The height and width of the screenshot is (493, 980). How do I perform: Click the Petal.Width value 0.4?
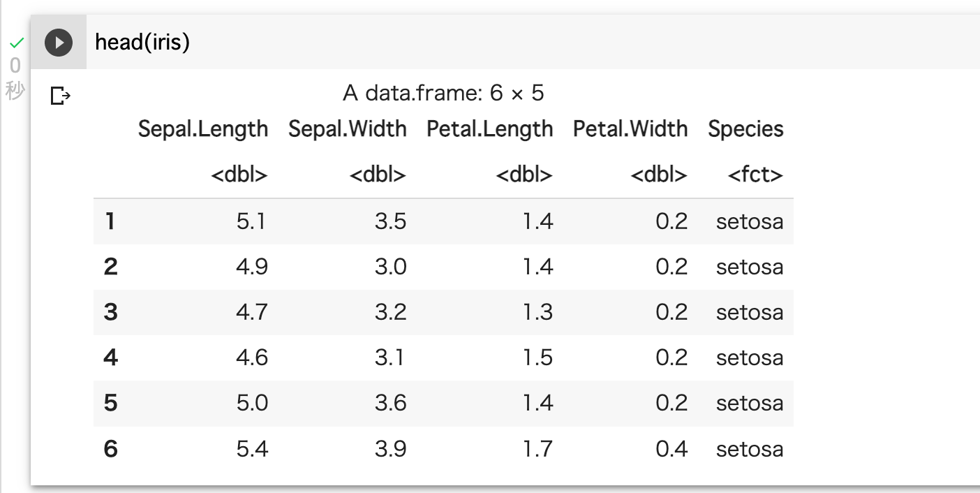point(671,448)
